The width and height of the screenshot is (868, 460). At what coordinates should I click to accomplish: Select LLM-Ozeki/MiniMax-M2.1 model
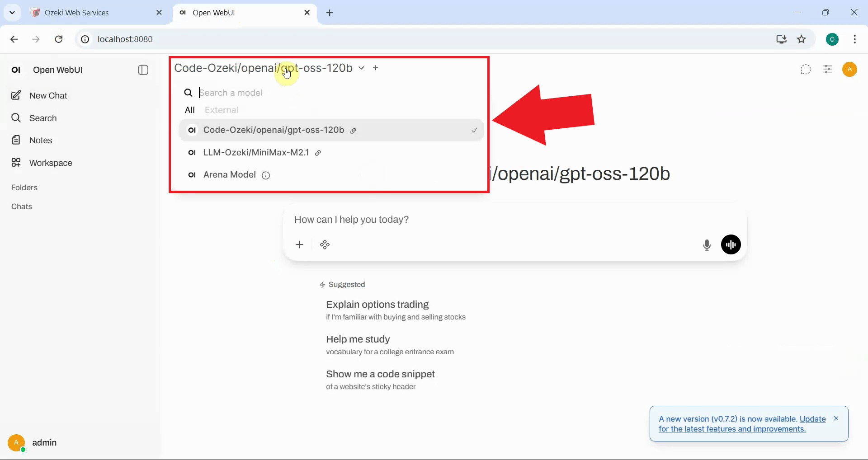click(x=256, y=153)
